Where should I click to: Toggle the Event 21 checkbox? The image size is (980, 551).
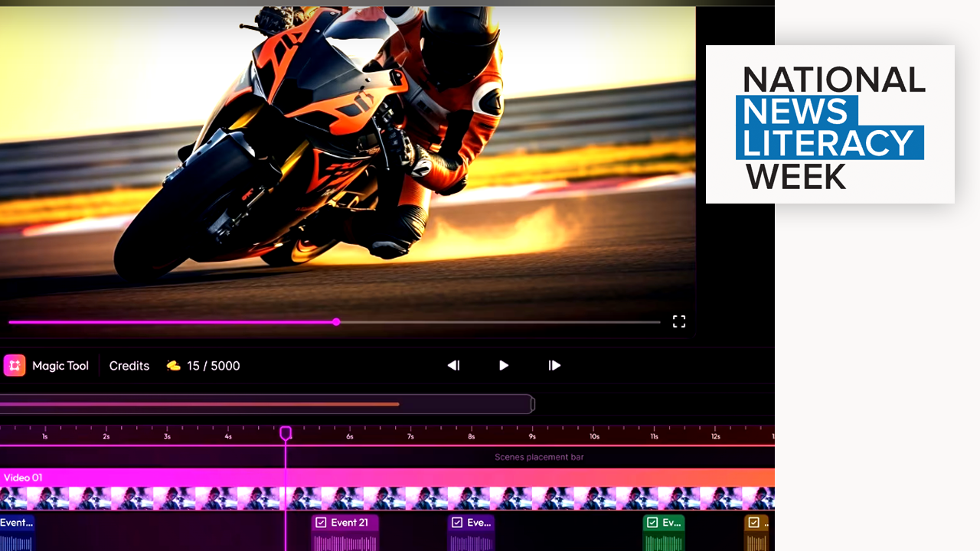coord(322,523)
